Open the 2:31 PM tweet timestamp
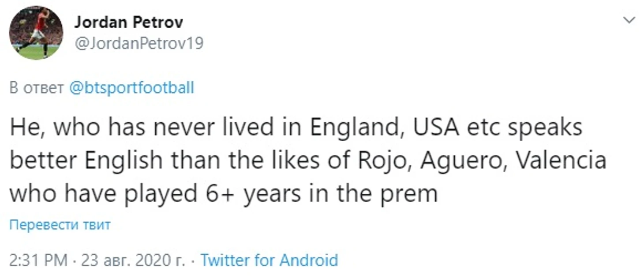644x279 pixels. click(x=38, y=260)
